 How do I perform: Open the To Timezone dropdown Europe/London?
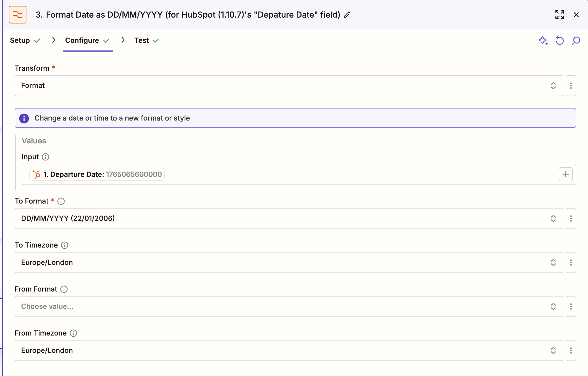tap(289, 262)
